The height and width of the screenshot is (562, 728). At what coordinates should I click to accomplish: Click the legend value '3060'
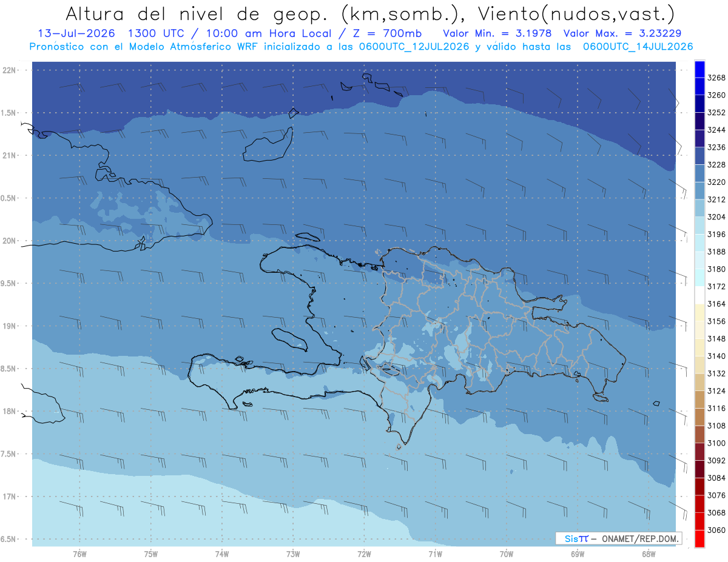pyautogui.click(x=716, y=530)
